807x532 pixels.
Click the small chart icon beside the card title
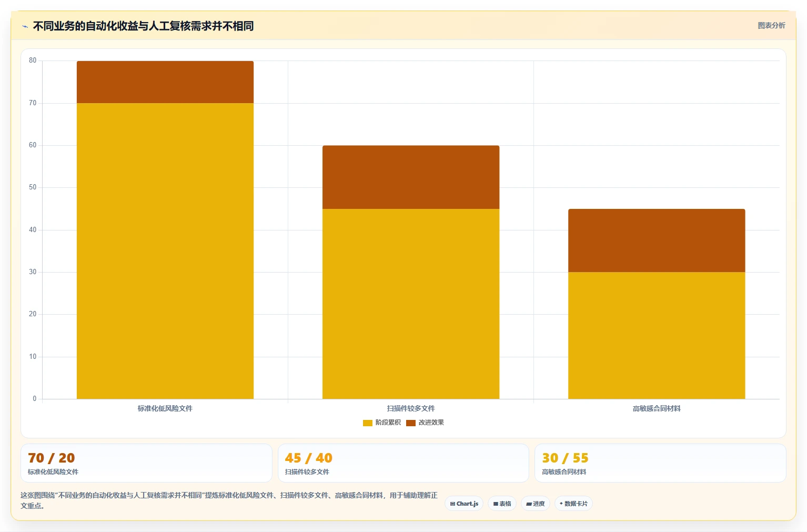(25, 26)
